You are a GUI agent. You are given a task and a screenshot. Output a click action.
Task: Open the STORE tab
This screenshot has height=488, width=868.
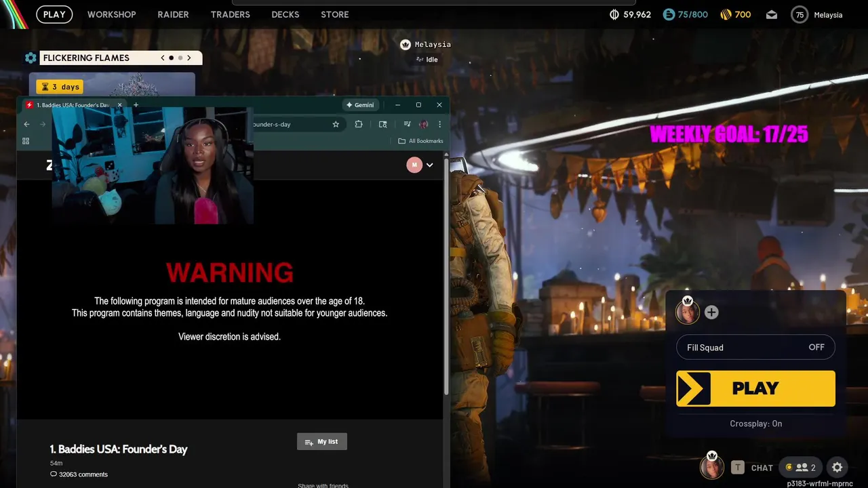tap(334, 14)
